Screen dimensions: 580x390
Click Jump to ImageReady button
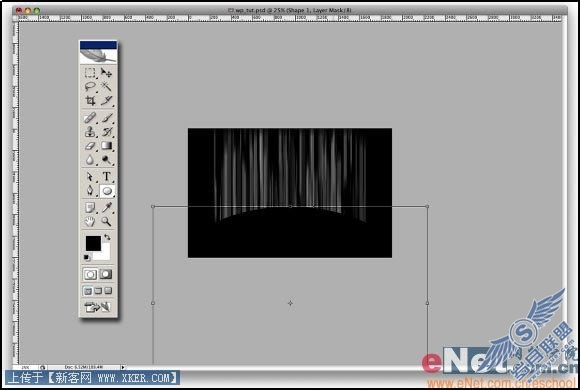coord(98,307)
